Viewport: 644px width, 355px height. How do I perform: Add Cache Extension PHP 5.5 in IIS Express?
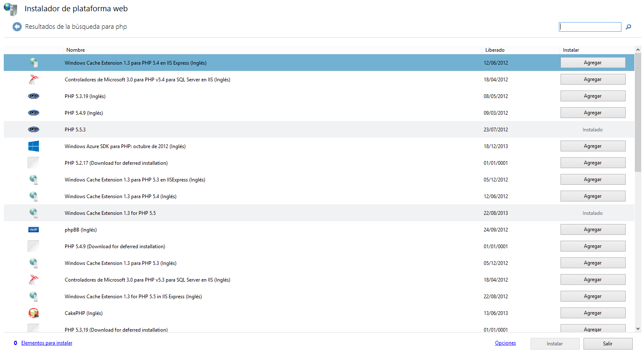click(x=593, y=296)
